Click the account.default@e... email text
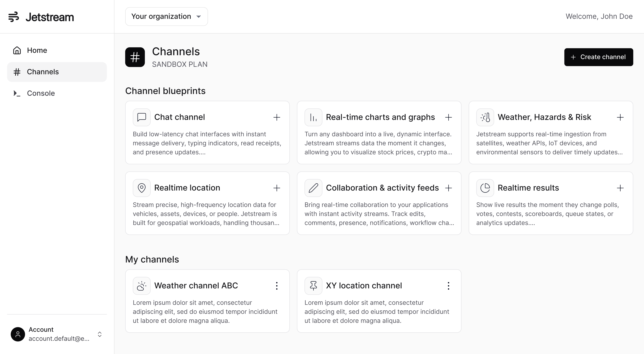The image size is (644, 354). [x=59, y=339]
